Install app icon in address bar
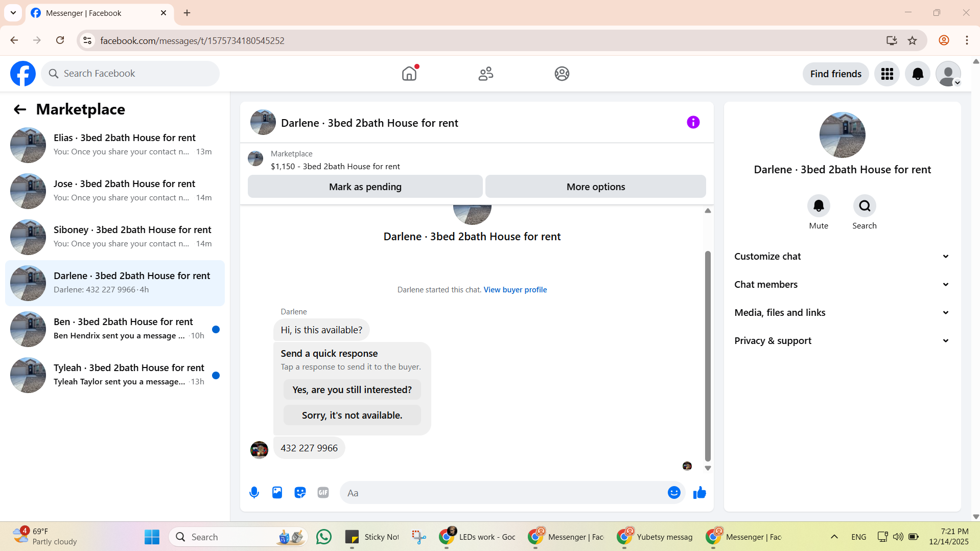The width and height of the screenshot is (980, 551). 892,40
